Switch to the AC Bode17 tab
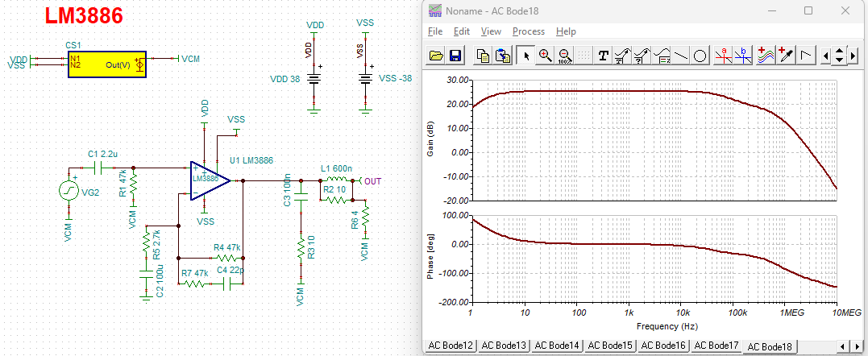Image resolution: width=868 pixels, height=356 pixels. tap(716, 346)
